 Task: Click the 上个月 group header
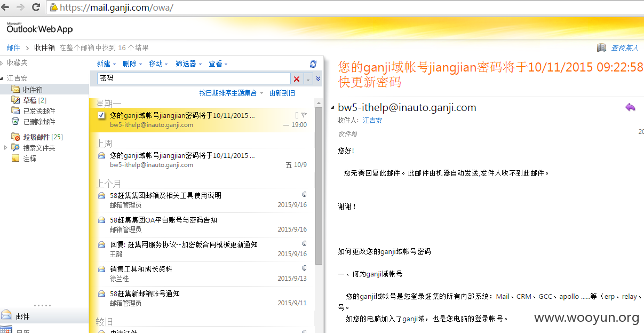[x=109, y=183]
